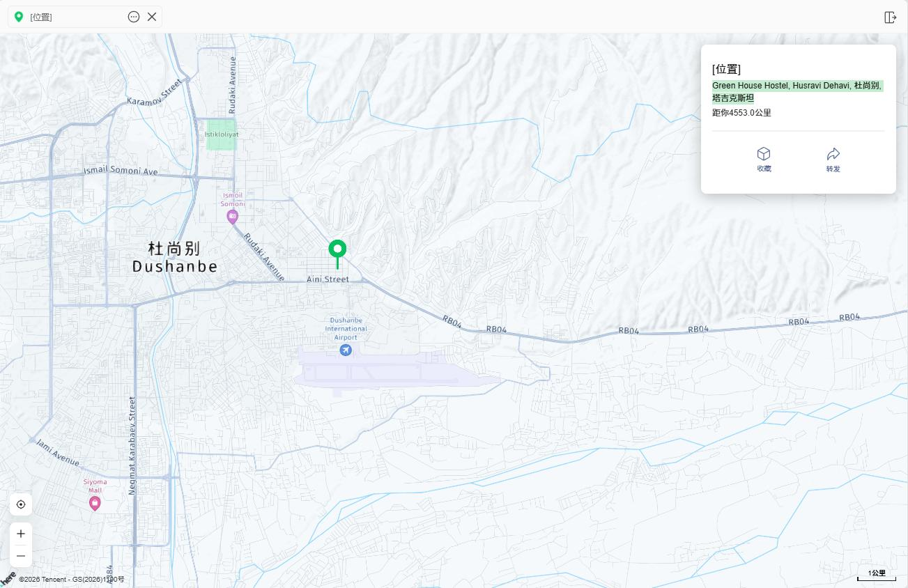Image resolution: width=908 pixels, height=588 pixels.
Task: Click the Green House Hostel address text
Action: pyautogui.click(x=798, y=92)
